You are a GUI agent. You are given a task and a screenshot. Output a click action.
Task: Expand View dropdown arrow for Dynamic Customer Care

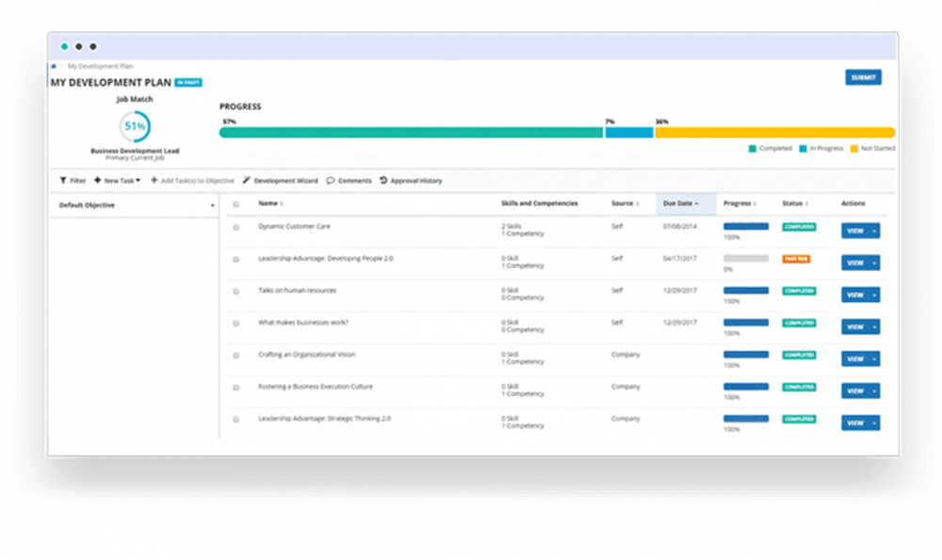pyautogui.click(x=873, y=232)
